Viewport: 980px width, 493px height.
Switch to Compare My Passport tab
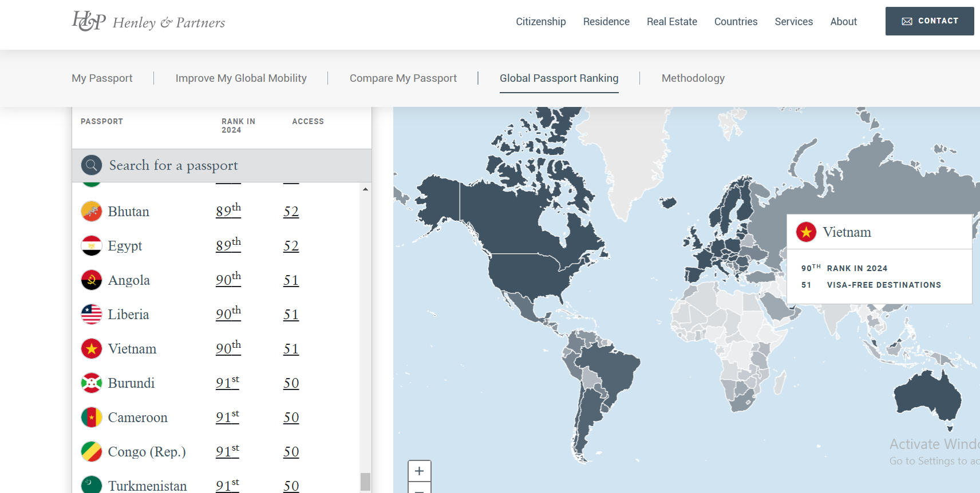point(403,78)
